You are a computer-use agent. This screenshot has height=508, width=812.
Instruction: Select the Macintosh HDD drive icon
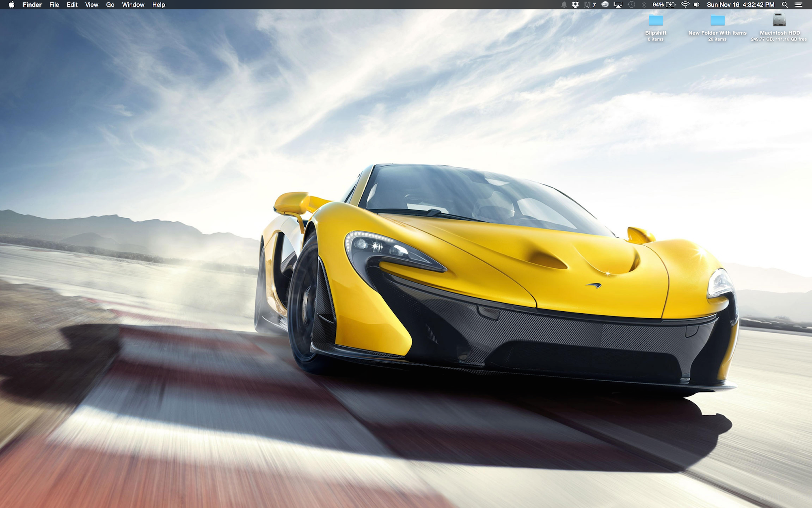click(779, 20)
